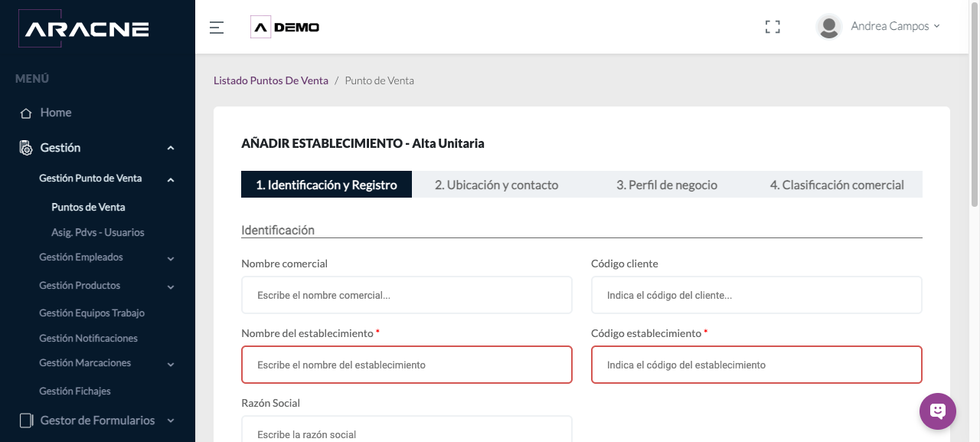
Task: Switch to 4. Clasificación comercial tab
Action: (x=837, y=185)
